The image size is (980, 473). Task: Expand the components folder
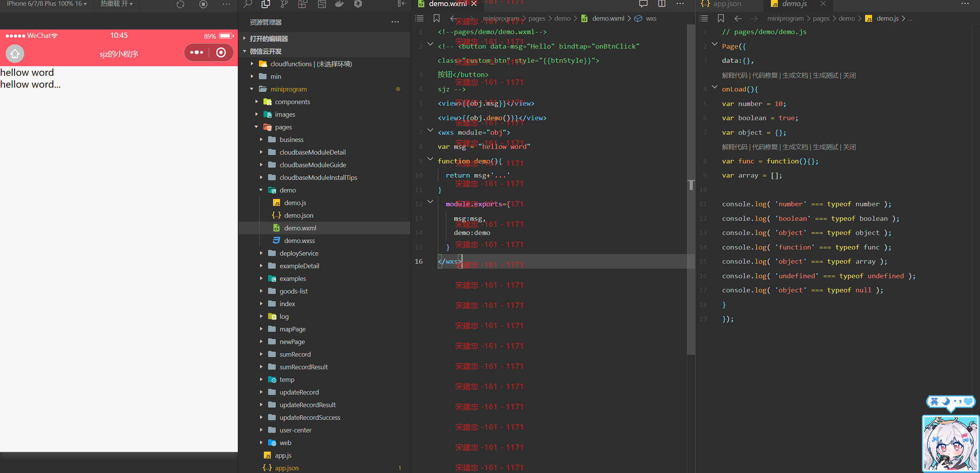pyautogui.click(x=257, y=102)
